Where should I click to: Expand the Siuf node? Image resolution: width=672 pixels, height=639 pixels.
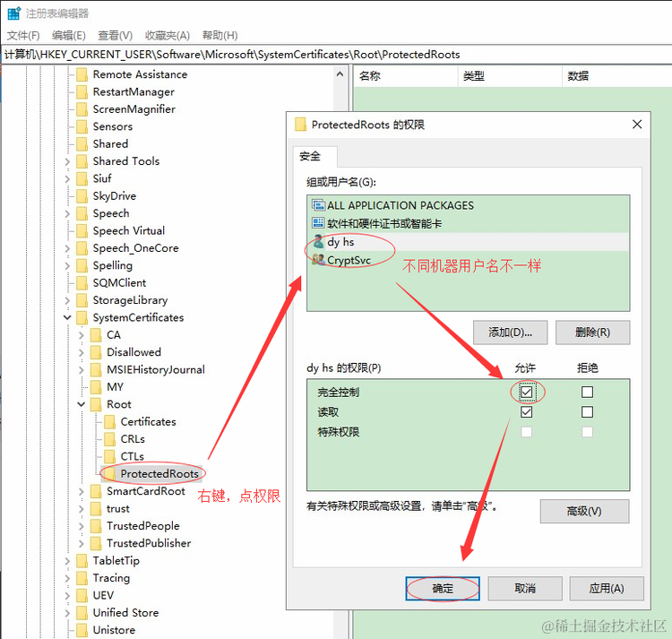[67, 178]
